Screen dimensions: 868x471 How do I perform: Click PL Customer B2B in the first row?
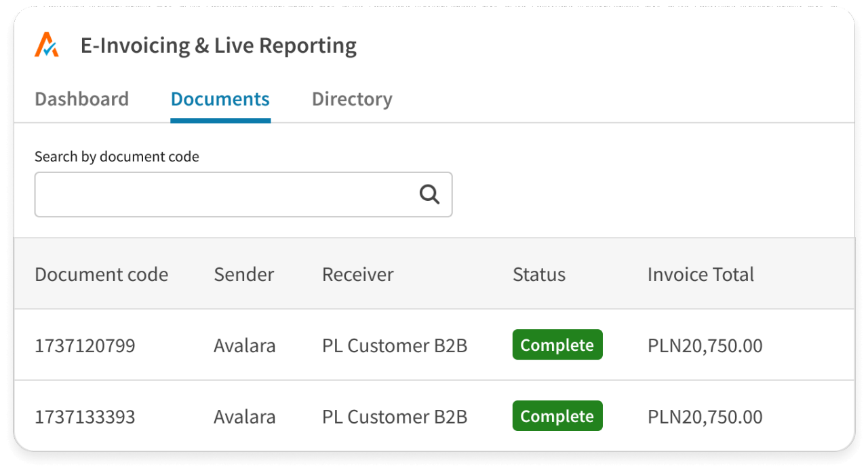coord(394,345)
